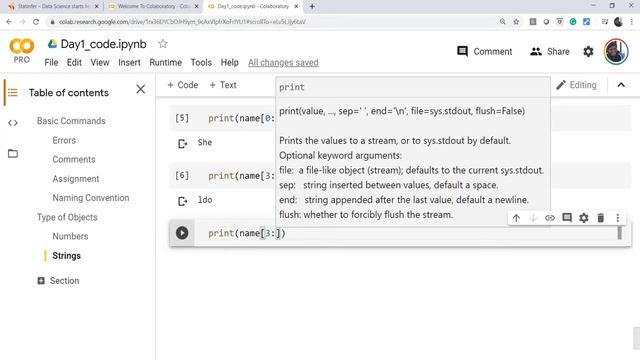
Task: Open the Files folder sidebar icon
Action: 13,153
